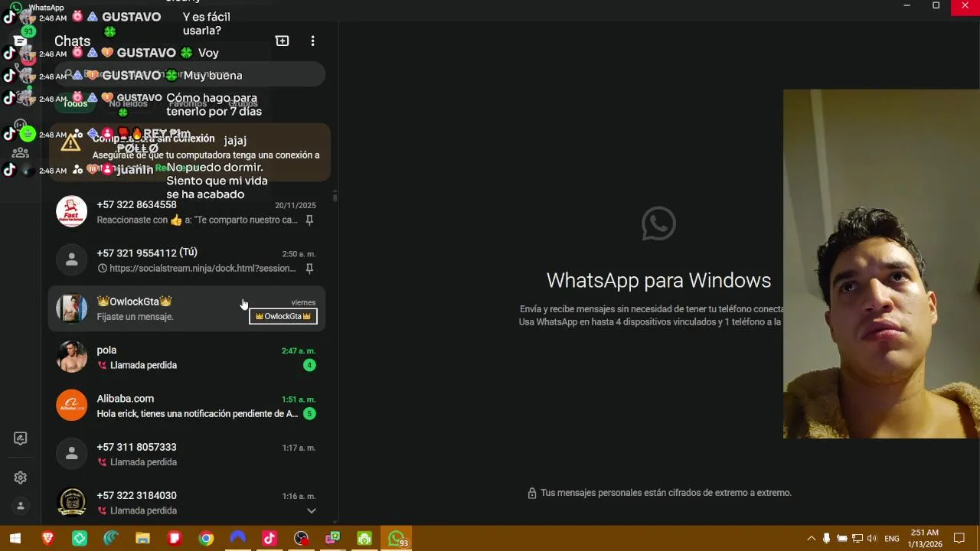Click the socialstream.ninja link preview text
The height and width of the screenshot is (551, 980).
coord(202,269)
